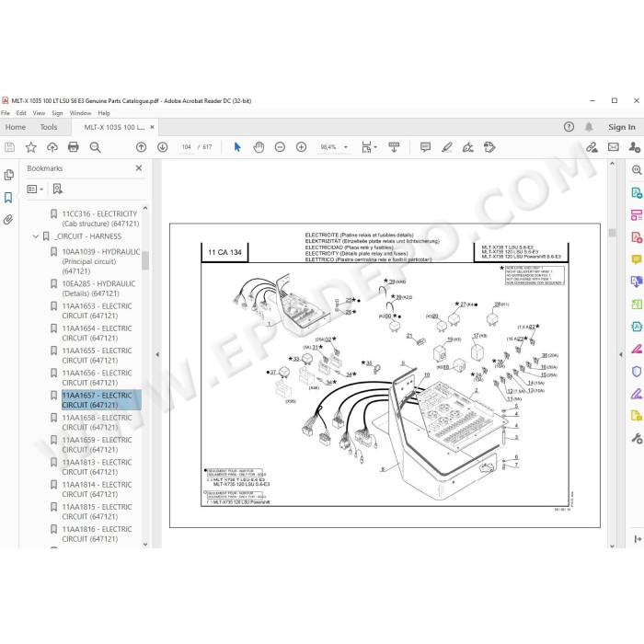Close the MLT-X 1035 document tab
This screenshot has width=644, height=644.
pos(152,127)
